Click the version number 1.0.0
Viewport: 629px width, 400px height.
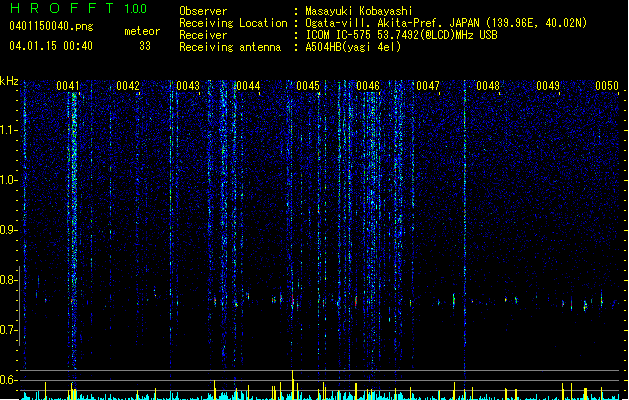(136, 8)
